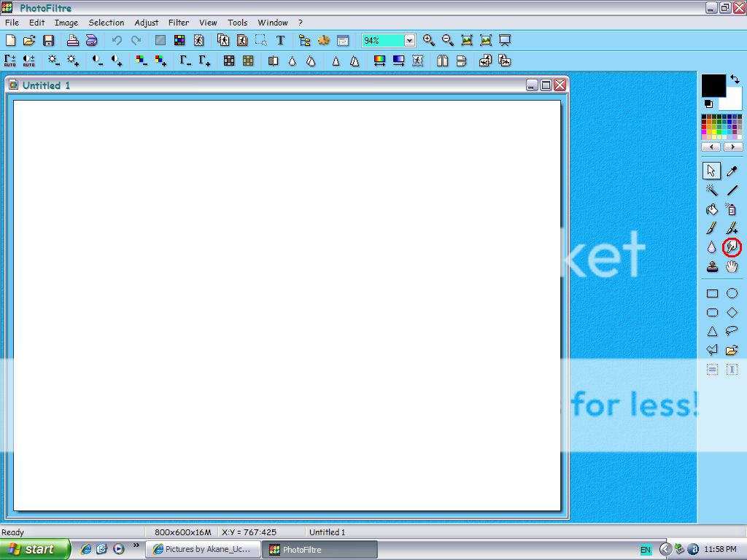Select the Spray can tool
This screenshot has height=560, width=747.
click(732, 209)
